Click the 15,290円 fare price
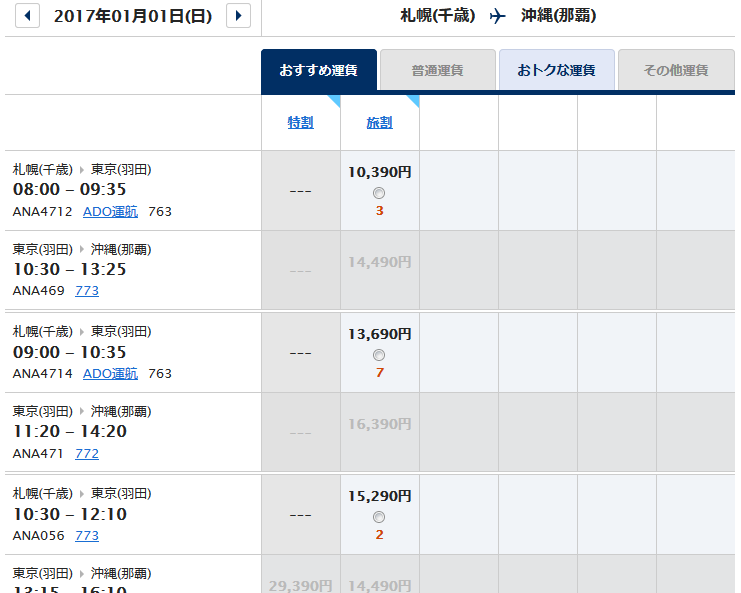The image size is (741, 593). (x=379, y=496)
